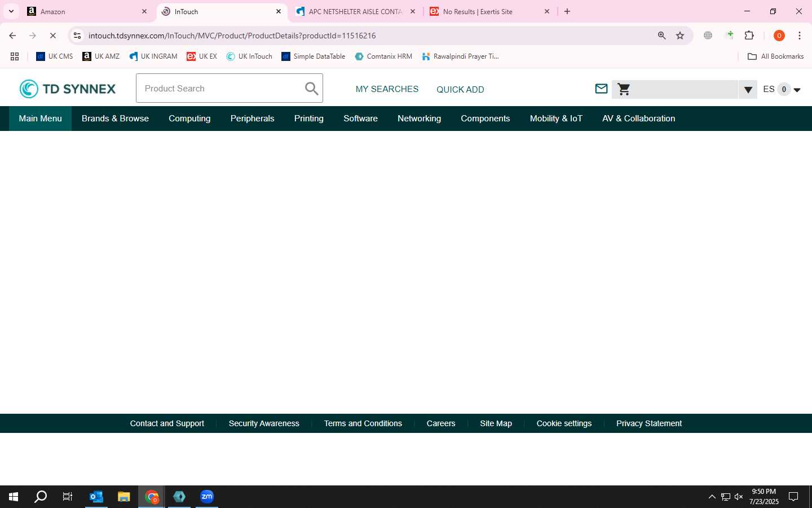Open the Networking menu
This screenshot has height=508, width=812.
[419, 119]
